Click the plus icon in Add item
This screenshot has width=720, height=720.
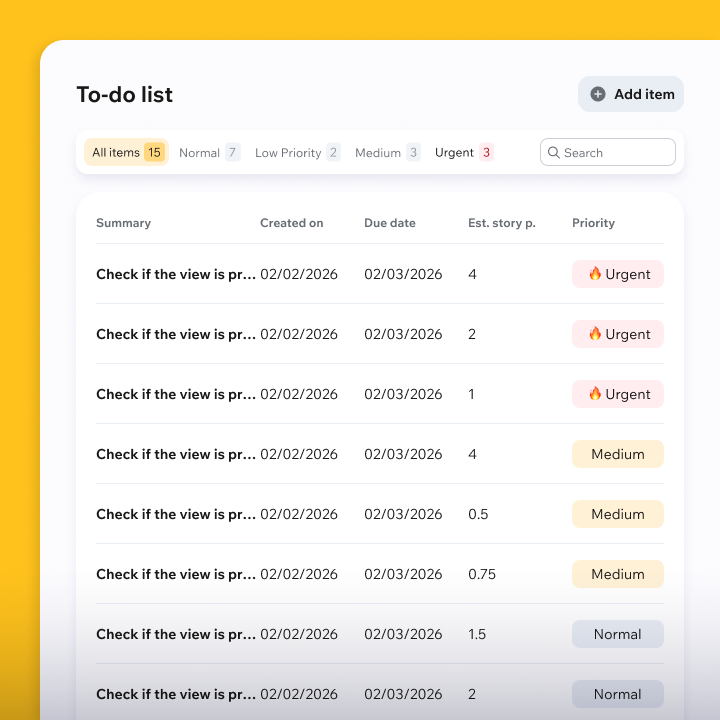[x=598, y=94]
